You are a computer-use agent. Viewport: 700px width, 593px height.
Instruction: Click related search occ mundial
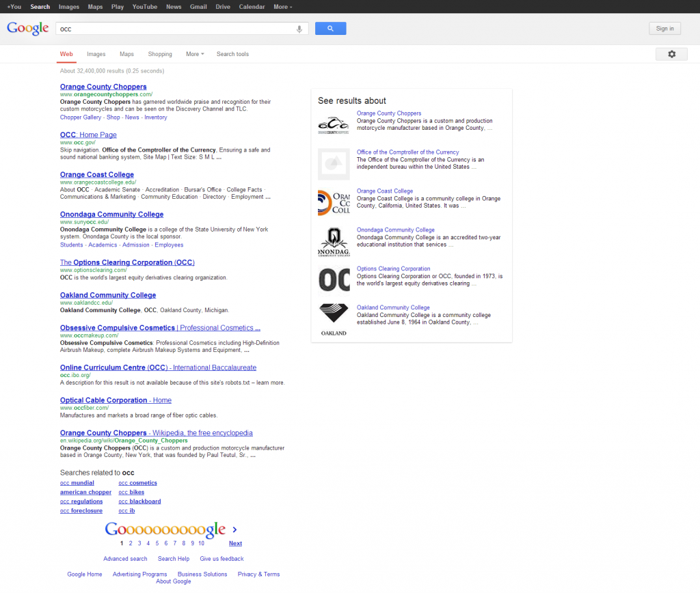click(x=77, y=483)
